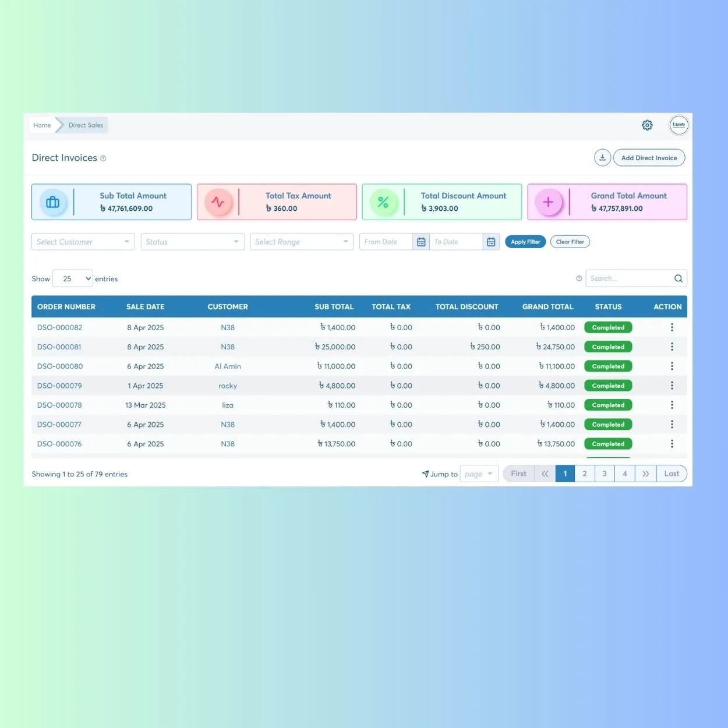Open the To Date calendar picker

point(491,241)
